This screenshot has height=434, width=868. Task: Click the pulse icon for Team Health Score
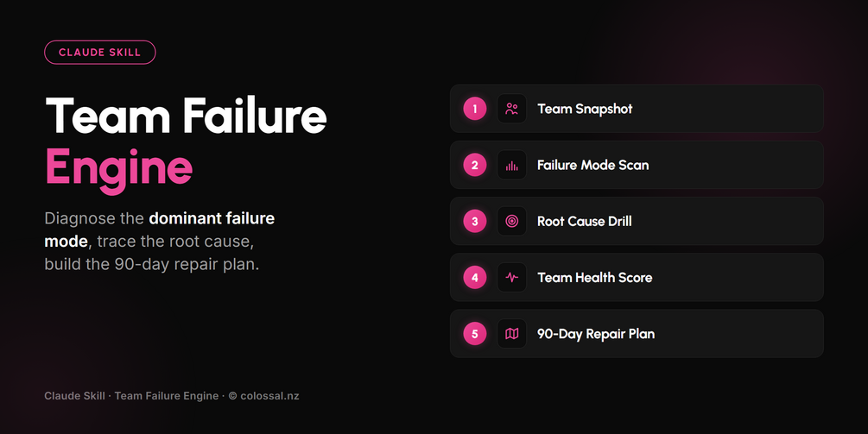pyautogui.click(x=511, y=278)
